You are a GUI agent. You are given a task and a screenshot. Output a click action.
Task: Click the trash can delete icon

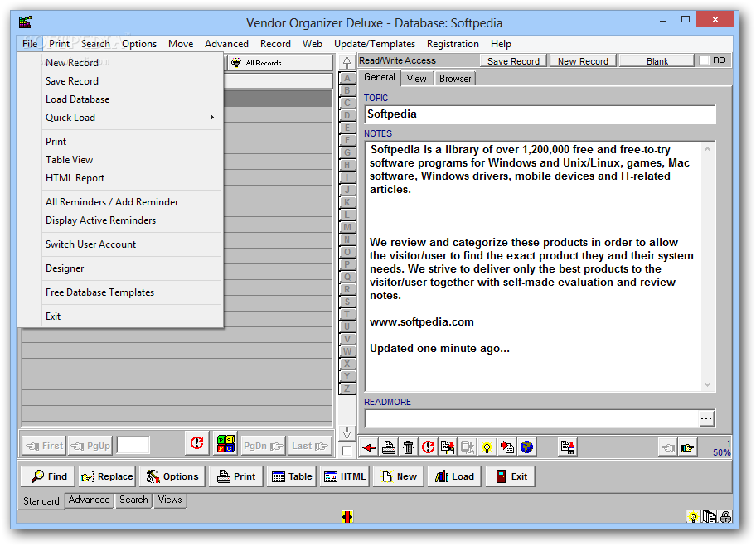click(x=409, y=447)
